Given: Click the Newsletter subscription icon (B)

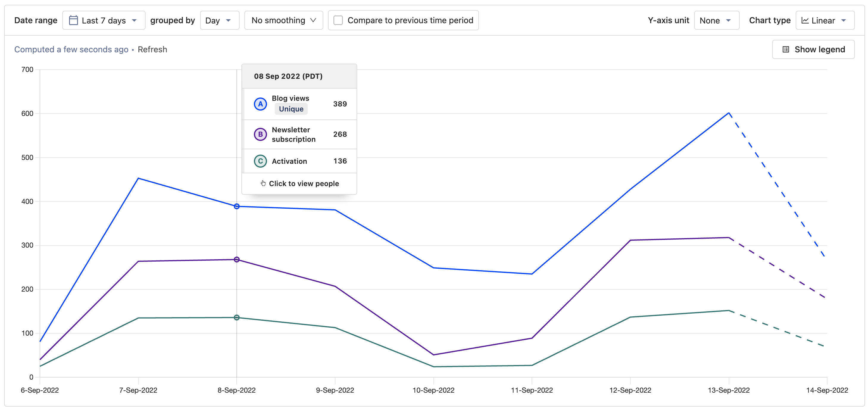Looking at the screenshot, I should point(260,134).
